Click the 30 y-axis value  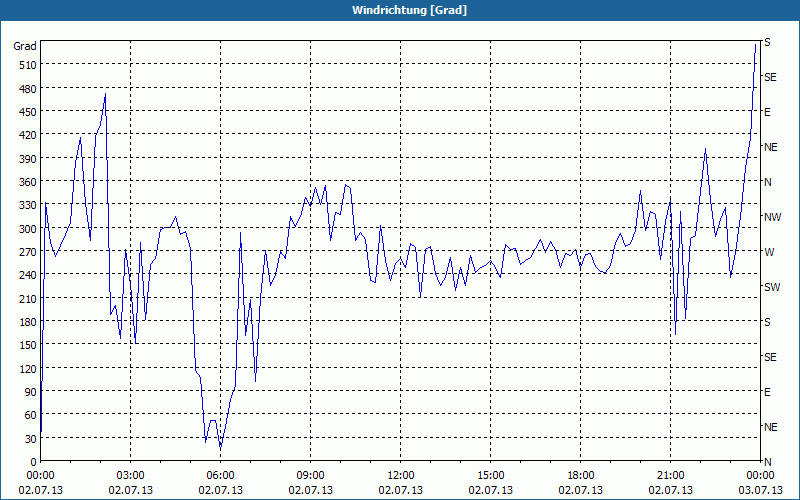tap(31, 439)
